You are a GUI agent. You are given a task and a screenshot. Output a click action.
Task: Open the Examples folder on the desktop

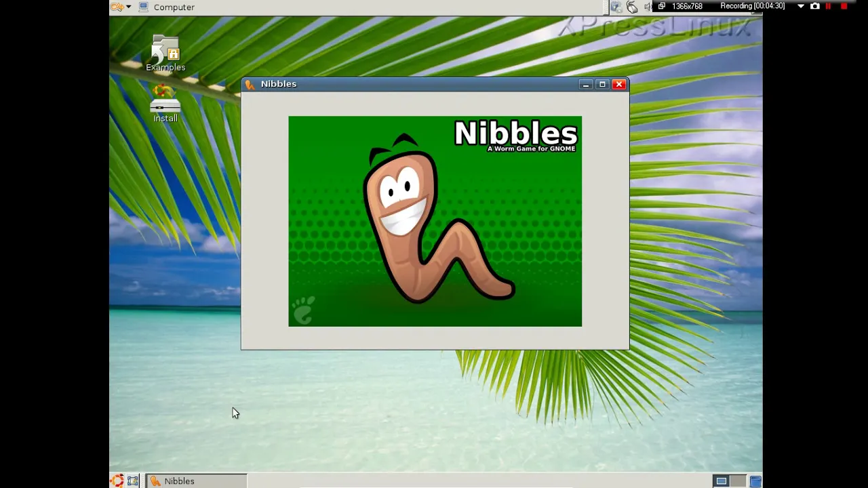[x=165, y=53]
